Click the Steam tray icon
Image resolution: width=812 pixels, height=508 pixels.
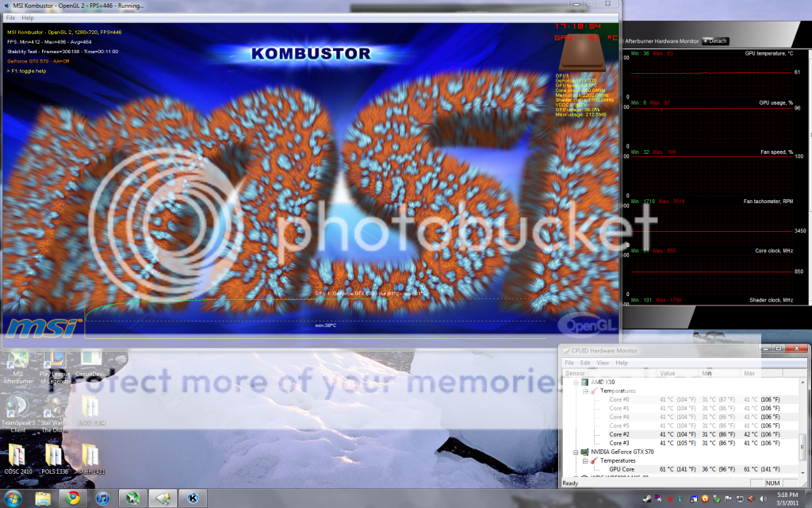click(647, 499)
